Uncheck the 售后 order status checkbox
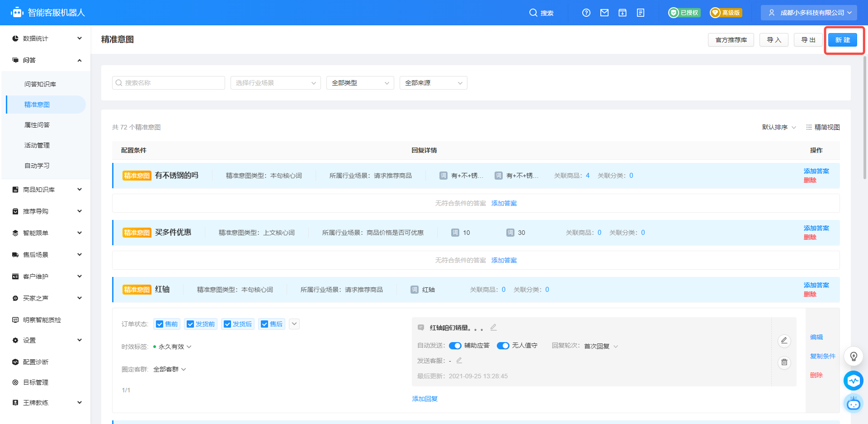 click(264, 324)
